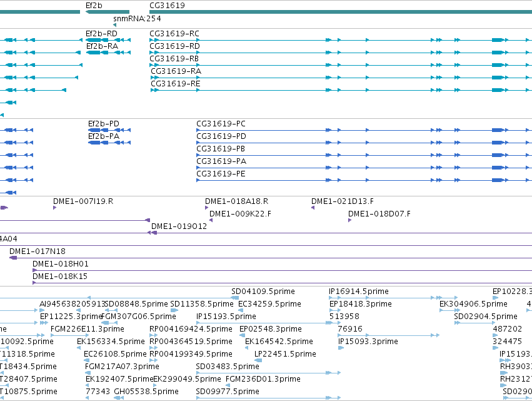
Task: Open EST FGM236D01.3prime
Action: [x=263, y=380]
